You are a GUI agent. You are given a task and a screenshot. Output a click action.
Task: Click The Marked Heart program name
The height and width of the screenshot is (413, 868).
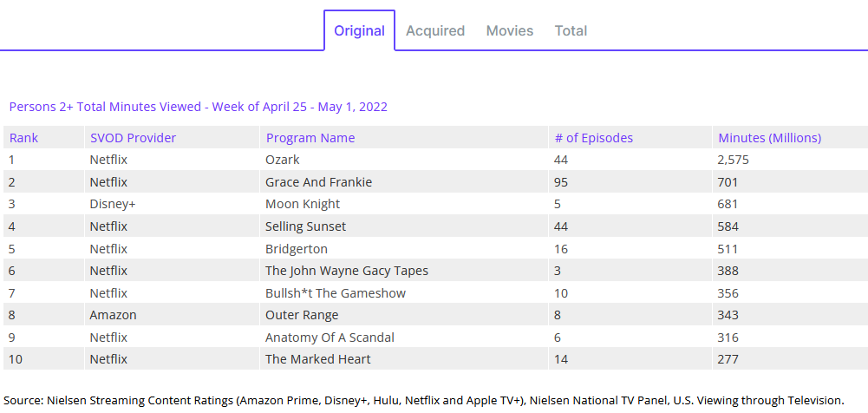click(x=317, y=359)
